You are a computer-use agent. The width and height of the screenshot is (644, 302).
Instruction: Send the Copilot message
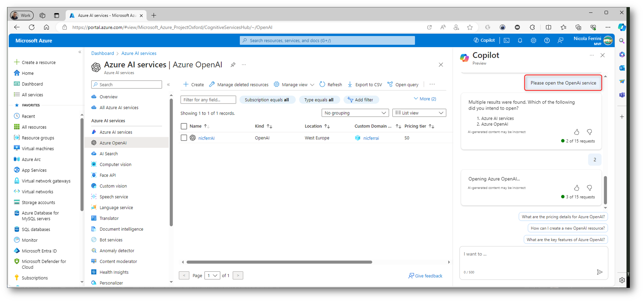click(600, 272)
